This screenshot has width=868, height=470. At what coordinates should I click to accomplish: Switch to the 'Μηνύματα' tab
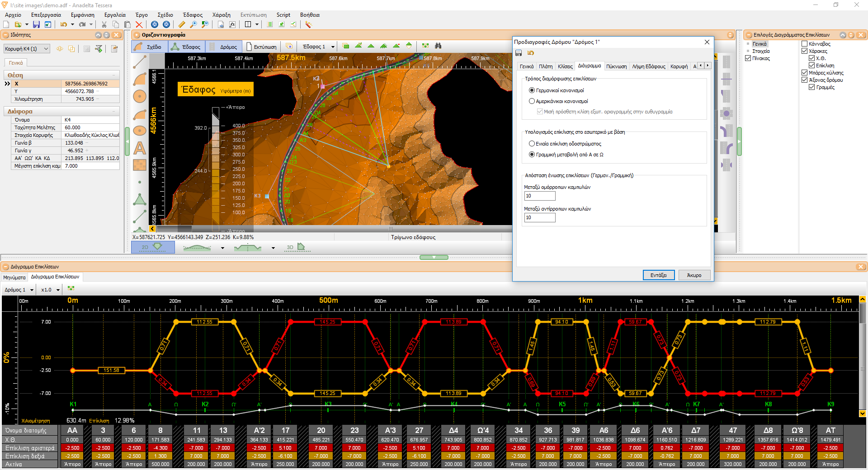click(14, 277)
